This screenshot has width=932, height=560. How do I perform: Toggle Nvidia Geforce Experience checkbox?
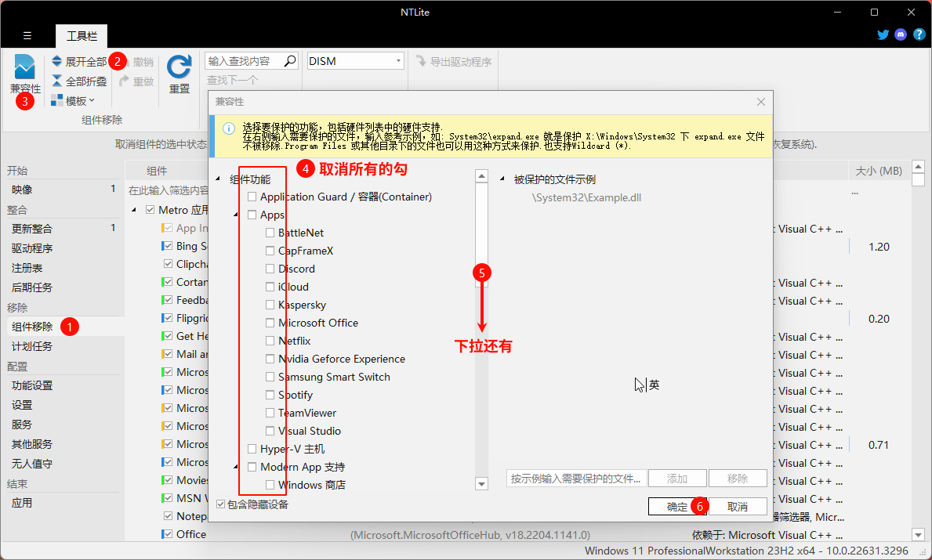coord(270,359)
